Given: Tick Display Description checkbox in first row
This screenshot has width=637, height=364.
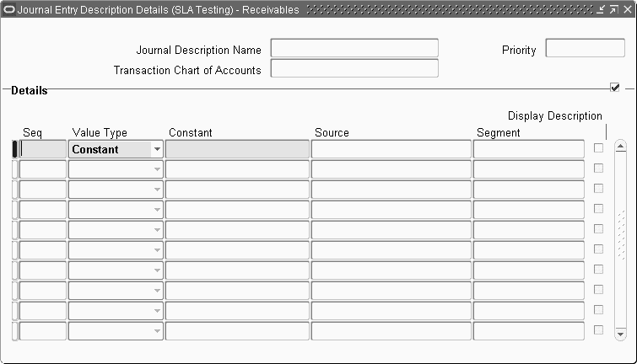Looking at the screenshot, I should (598, 148).
